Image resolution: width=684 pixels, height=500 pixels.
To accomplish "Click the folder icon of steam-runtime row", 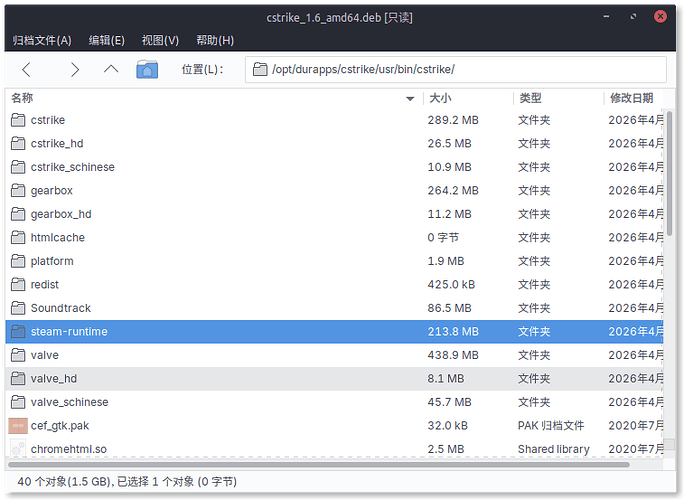I will pos(18,332).
